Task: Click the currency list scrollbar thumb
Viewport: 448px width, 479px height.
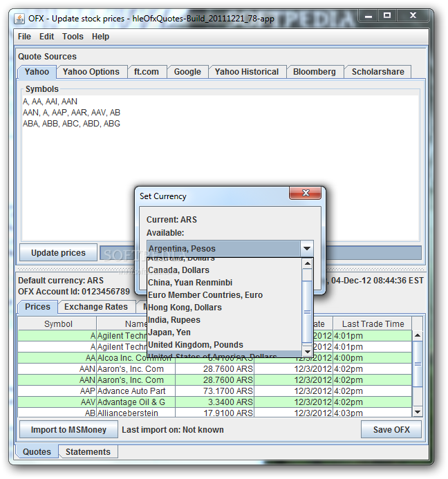Action: 308,312
